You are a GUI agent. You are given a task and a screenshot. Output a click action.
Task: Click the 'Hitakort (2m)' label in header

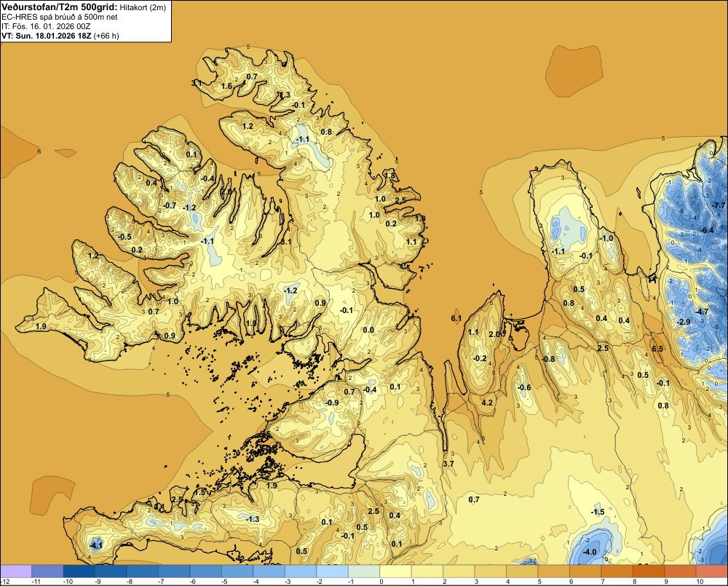(143, 7)
